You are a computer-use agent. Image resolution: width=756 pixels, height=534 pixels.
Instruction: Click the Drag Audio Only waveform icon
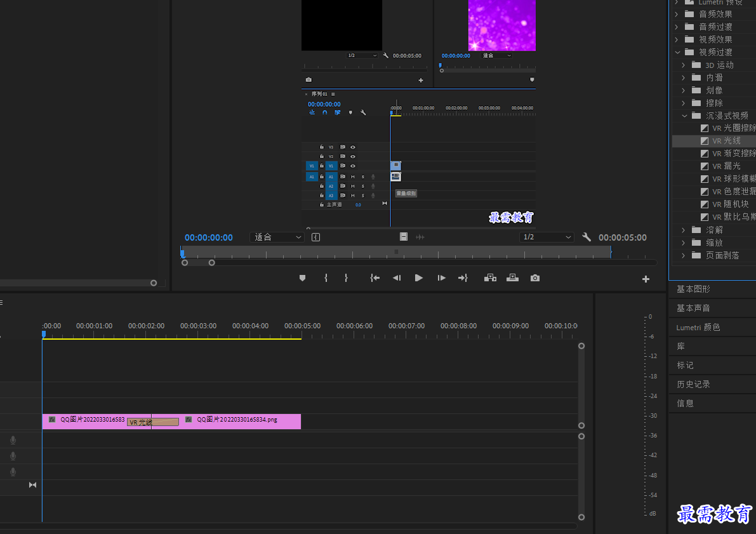click(420, 237)
